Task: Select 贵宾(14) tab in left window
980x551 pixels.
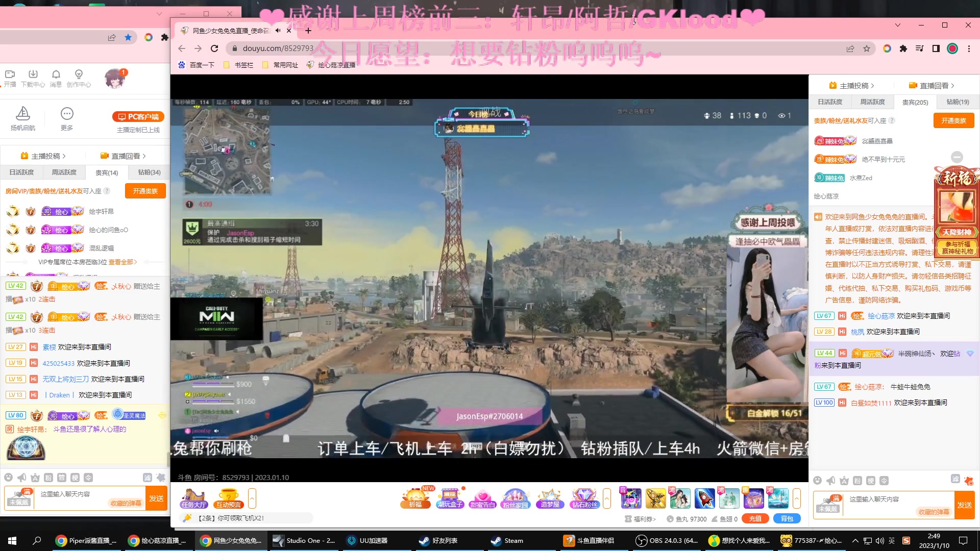Action: 107,172
